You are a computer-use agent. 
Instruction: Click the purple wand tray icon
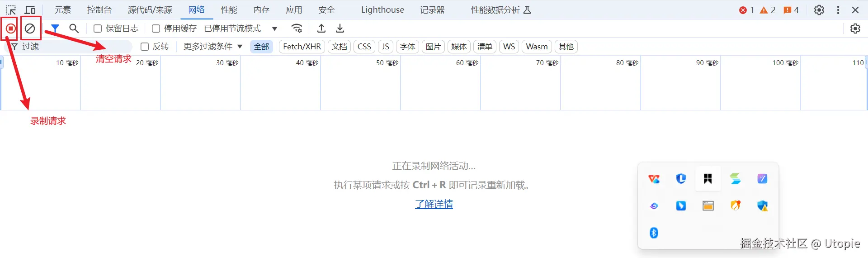click(x=763, y=179)
